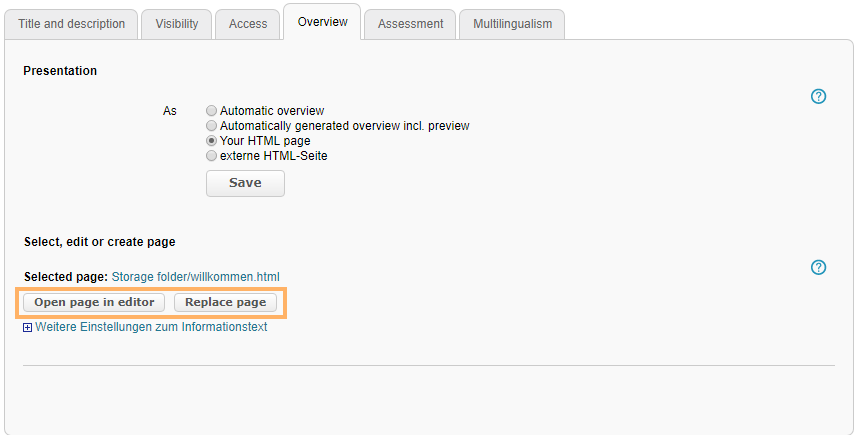856x435 pixels.
Task: Click Weitere Einstellungen zum Informationstext link text
Action: pyautogui.click(x=151, y=327)
